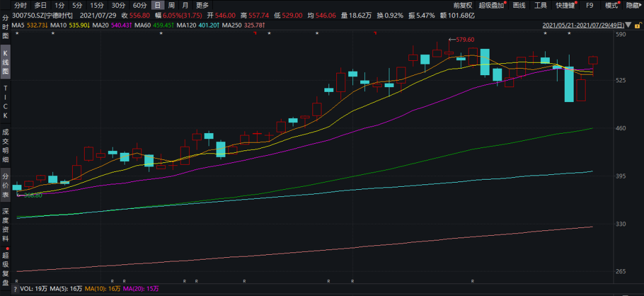The image size is (644, 296).
Task: Click the 579.60 high price arrow marker
Action: point(461,39)
